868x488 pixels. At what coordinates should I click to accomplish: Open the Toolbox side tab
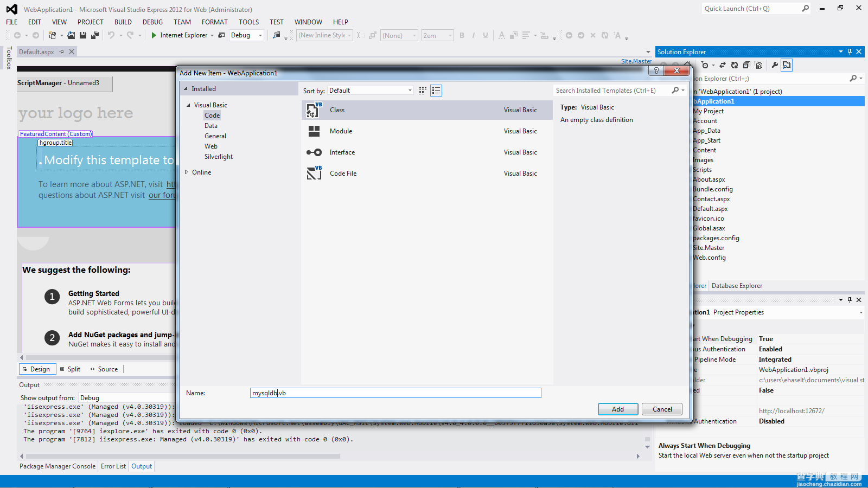[9, 57]
